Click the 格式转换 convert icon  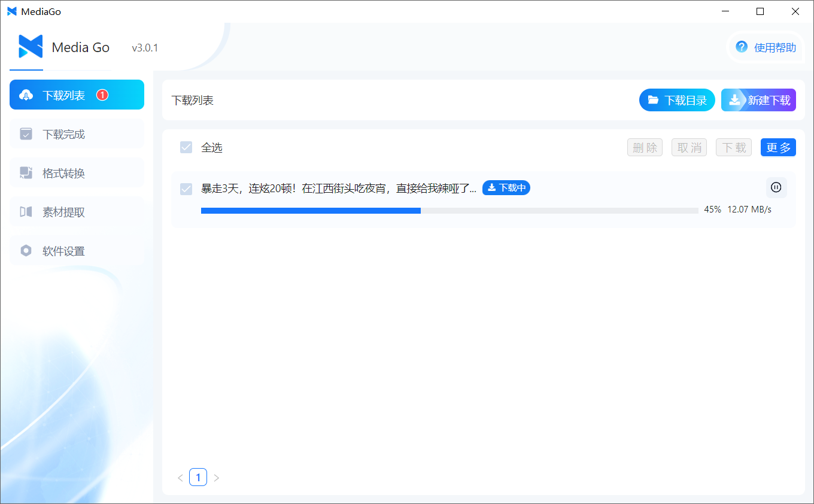click(26, 173)
